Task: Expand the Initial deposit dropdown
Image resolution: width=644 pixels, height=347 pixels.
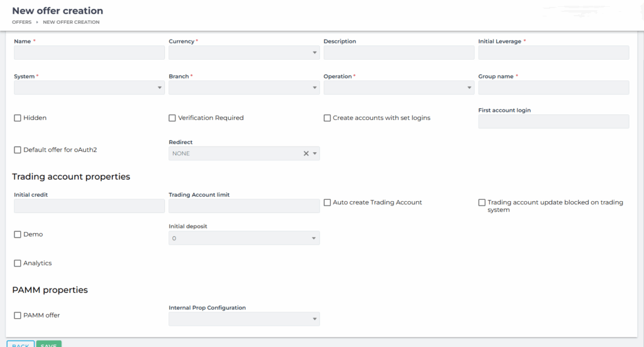Action: (244, 238)
